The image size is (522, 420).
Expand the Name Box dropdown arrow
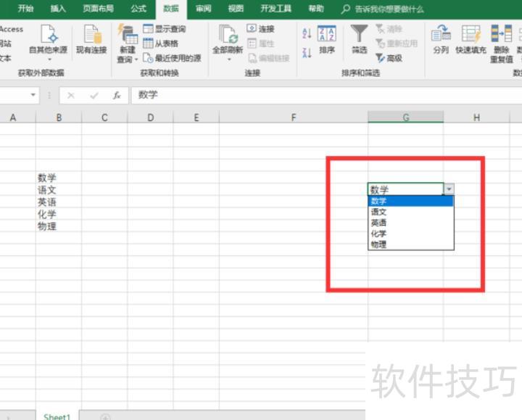click(33, 95)
